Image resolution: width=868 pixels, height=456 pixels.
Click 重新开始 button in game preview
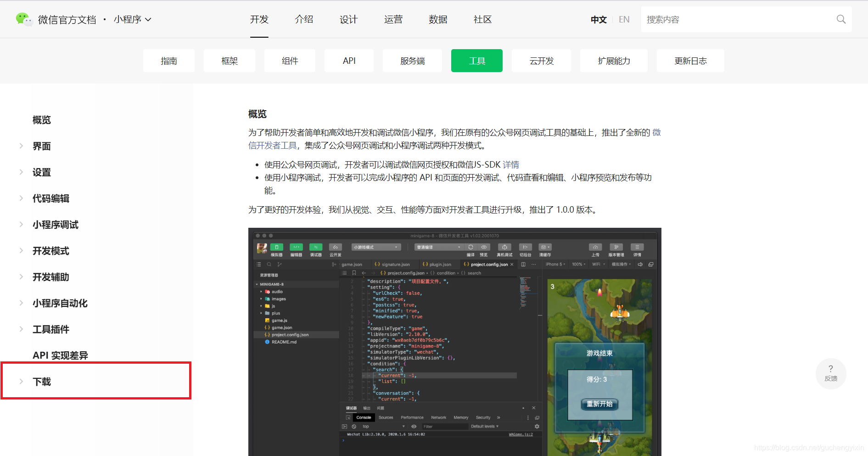599,404
